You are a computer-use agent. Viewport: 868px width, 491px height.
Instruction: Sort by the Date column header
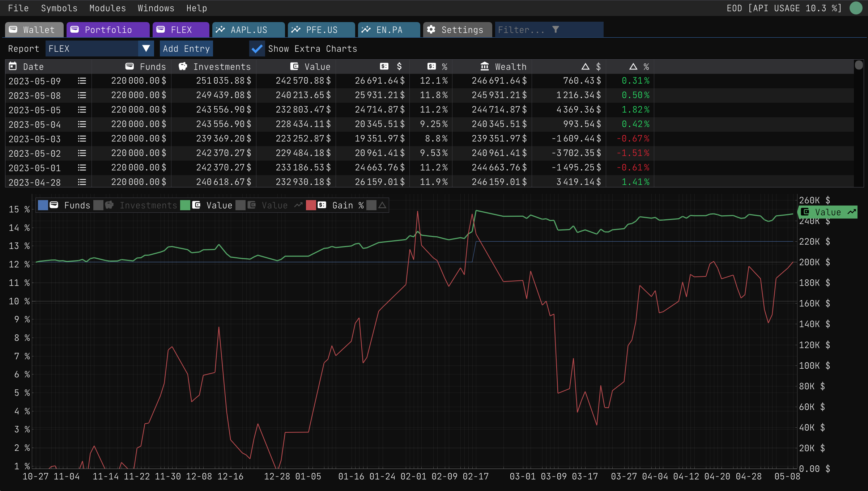48,67
